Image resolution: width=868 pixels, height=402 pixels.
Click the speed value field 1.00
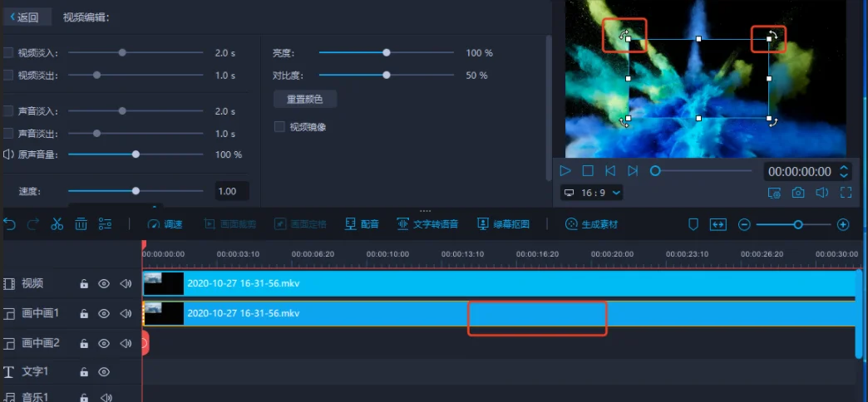[x=232, y=191]
